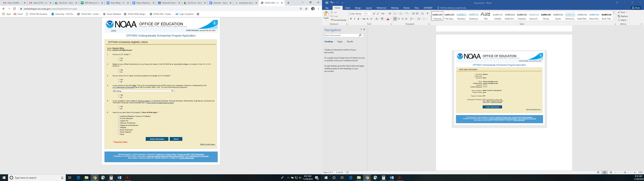The width and height of the screenshot is (644, 181).
Task: Select Yes for U.S. citizen question
Action: [x=119, y=58]
